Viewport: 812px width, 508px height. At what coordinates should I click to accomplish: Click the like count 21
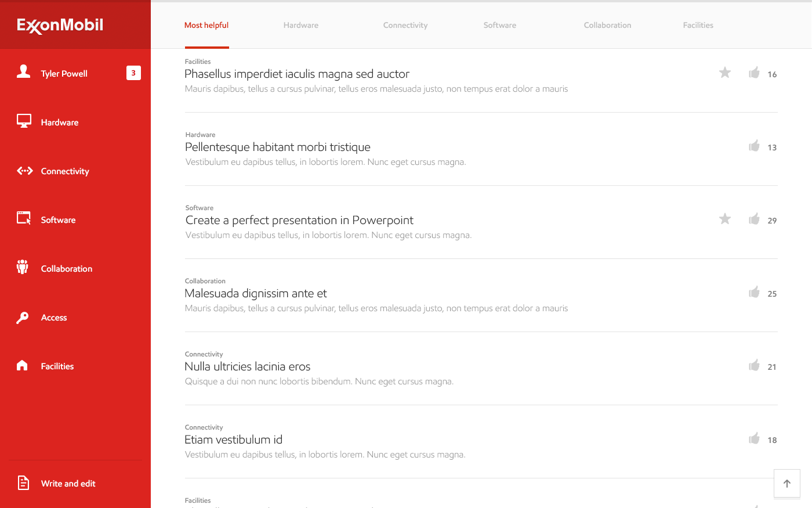click(x=772, y=367)
